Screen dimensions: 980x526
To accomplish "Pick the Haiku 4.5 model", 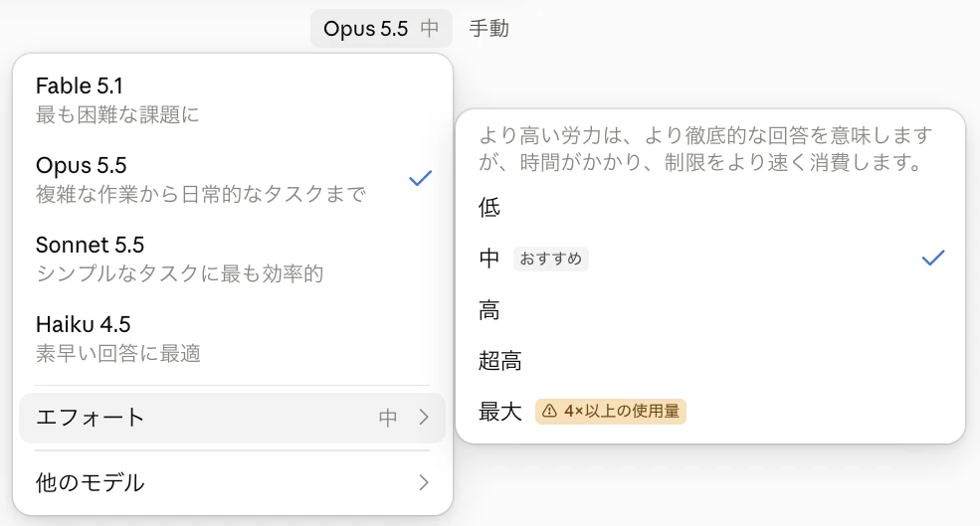I will click(233, 338).
